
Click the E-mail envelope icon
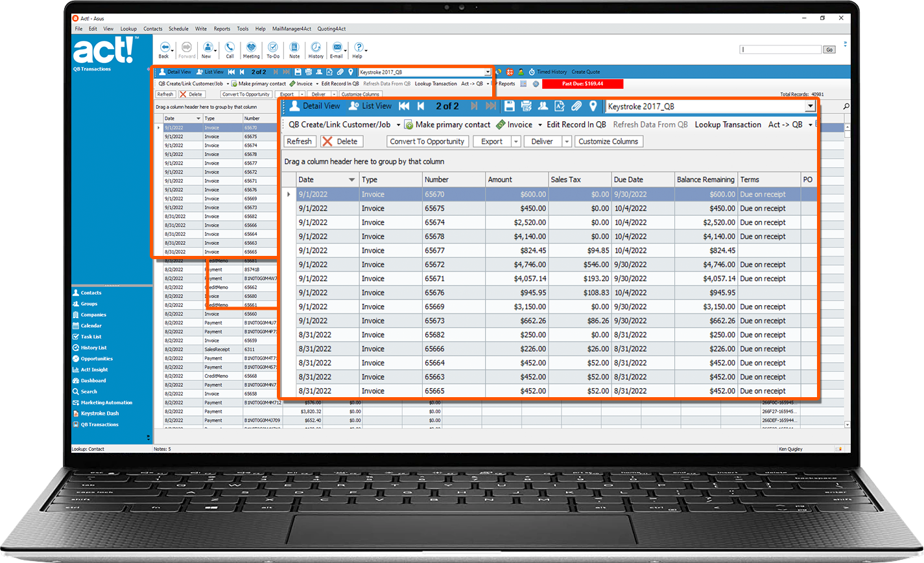tap(337, 47)
